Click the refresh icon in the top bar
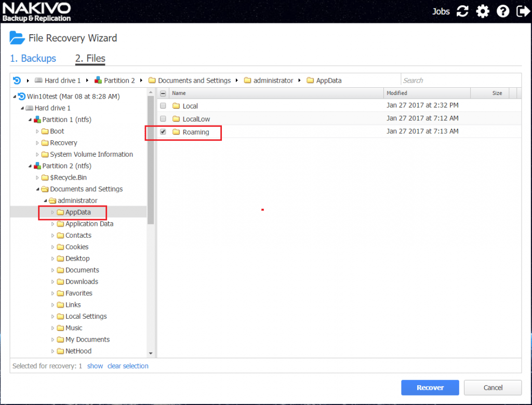Viewport: 532px width, 405px height. tap(462, 11)
